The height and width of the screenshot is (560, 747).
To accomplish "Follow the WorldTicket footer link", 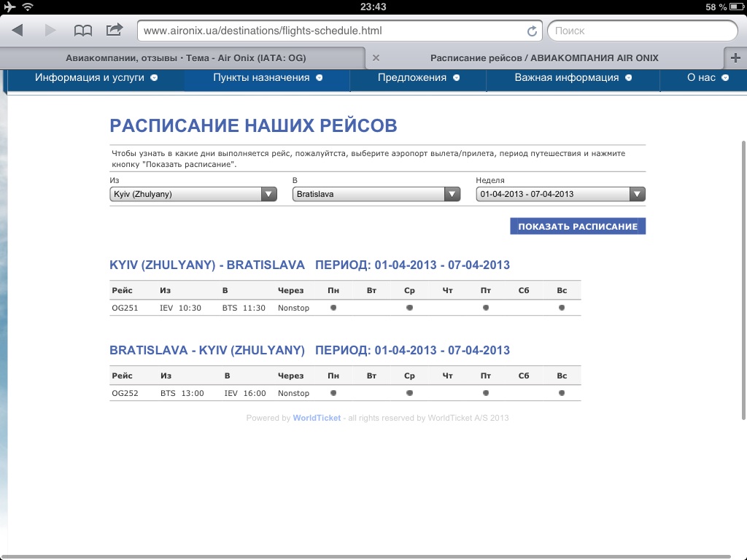I will coord(317,419).
